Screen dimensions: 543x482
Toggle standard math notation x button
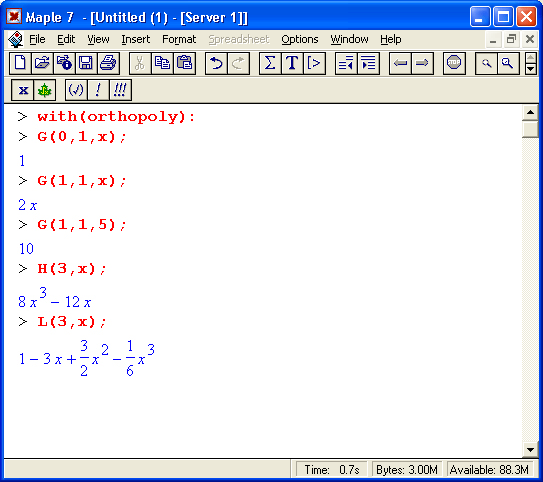23,90
